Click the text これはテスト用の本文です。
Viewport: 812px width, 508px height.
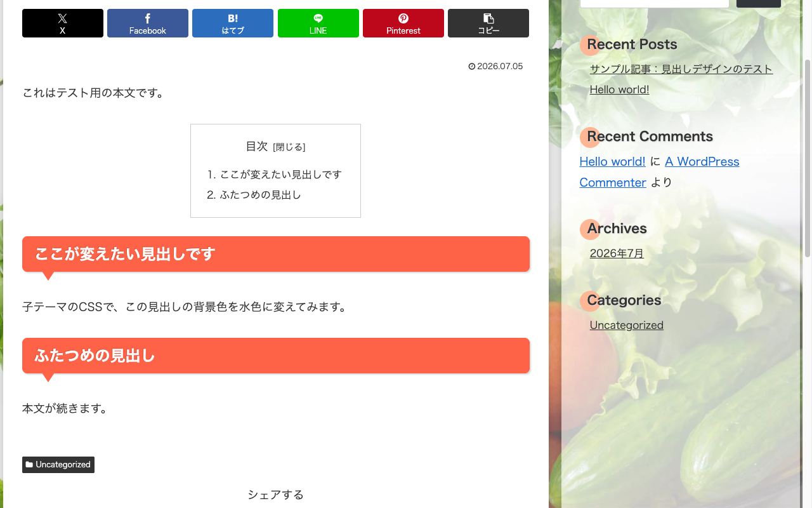coord(95,93)
